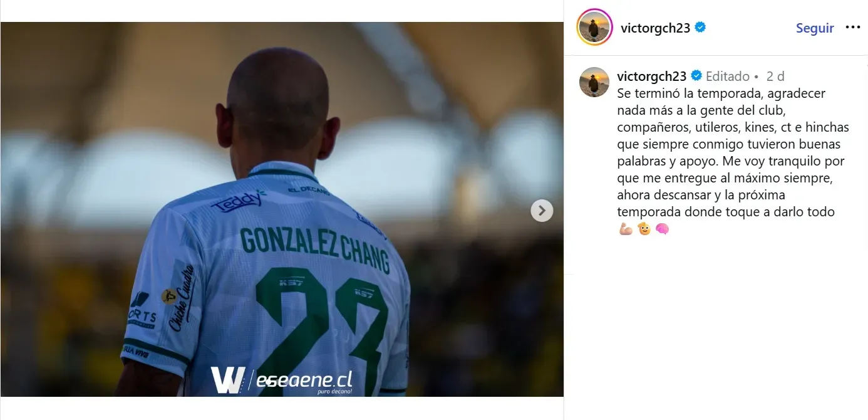Click the Teddy sponsor logo on shirt

[238, 201]
